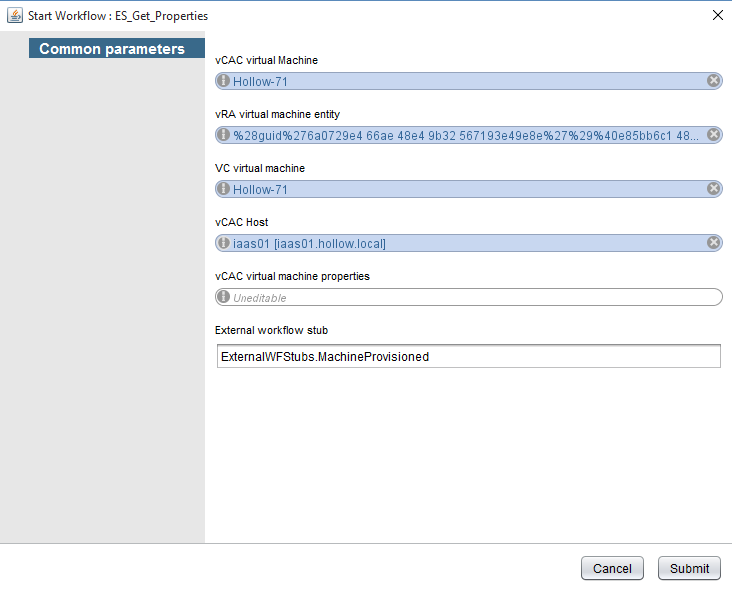The height and width of the screenshot is (592, 732).
Task: Submit the workflow parameters
Action: (689, 568)
